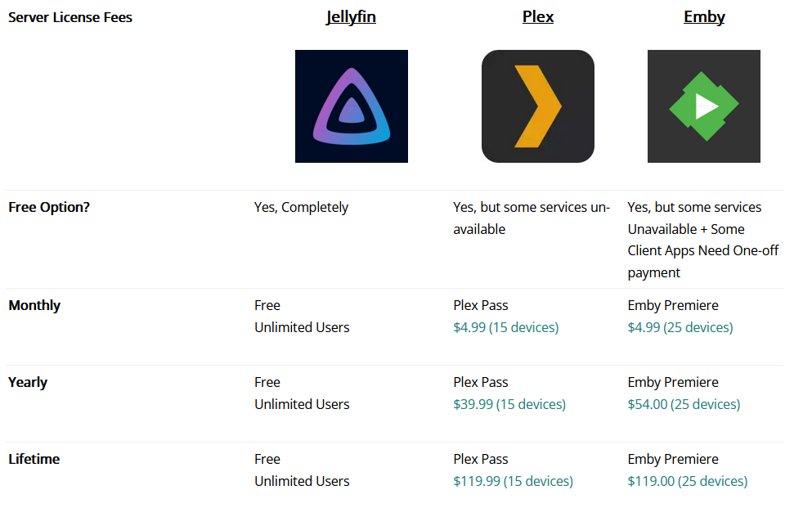Click the Emby green play logo

[x=703, y=106]
